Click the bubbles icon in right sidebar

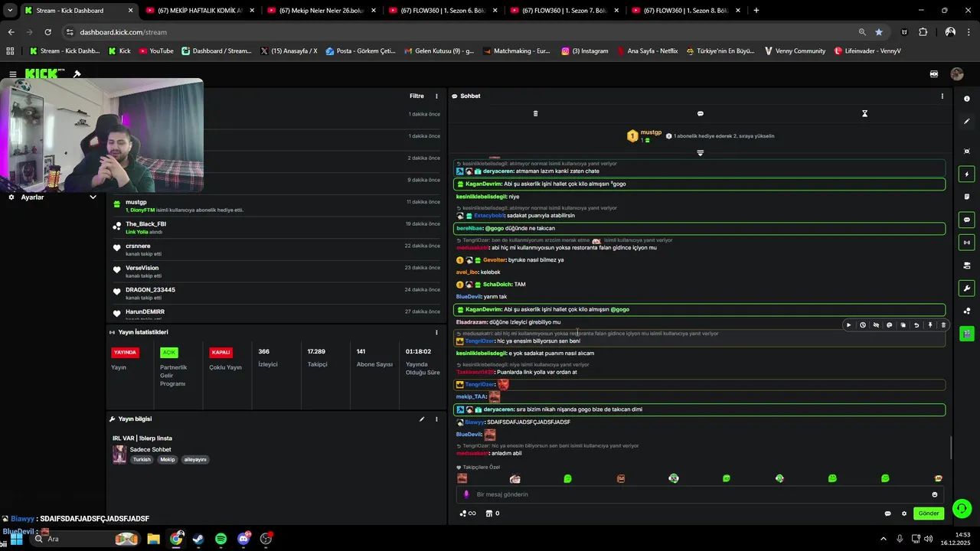pos(967,311)
